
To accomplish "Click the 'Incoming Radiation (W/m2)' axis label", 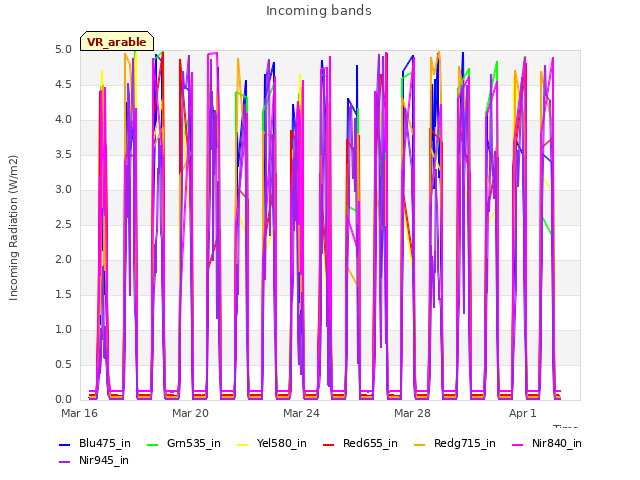I will point(13,228).
